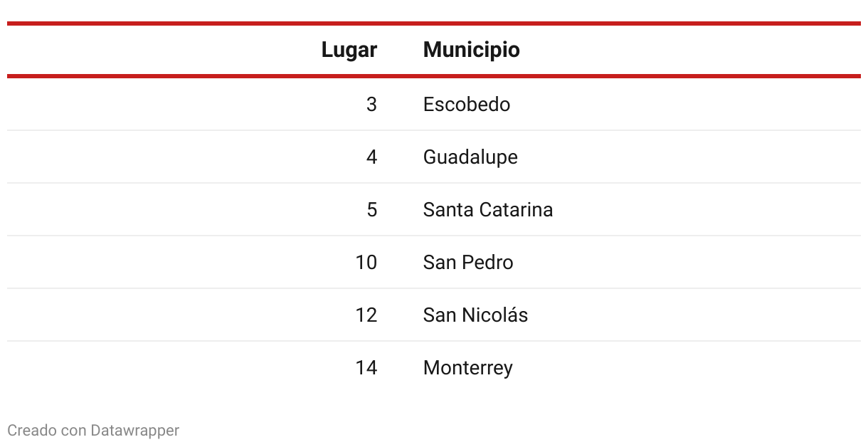Viewport: 868px width, 447px height.
Task: Select the Monterrey cell
Action: point(467,368)
